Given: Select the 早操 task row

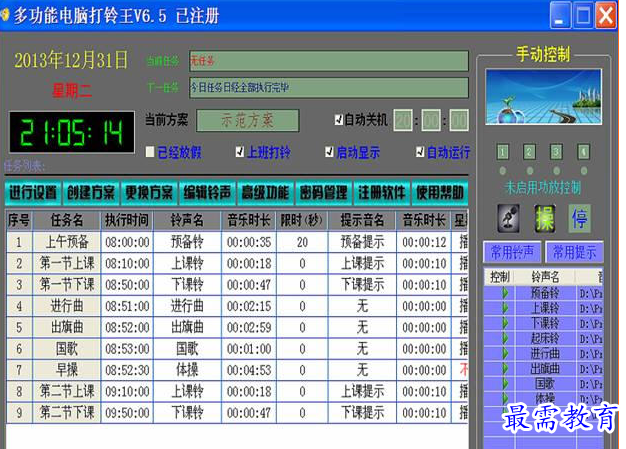Looking at the screenshot, I should [238, 370].
